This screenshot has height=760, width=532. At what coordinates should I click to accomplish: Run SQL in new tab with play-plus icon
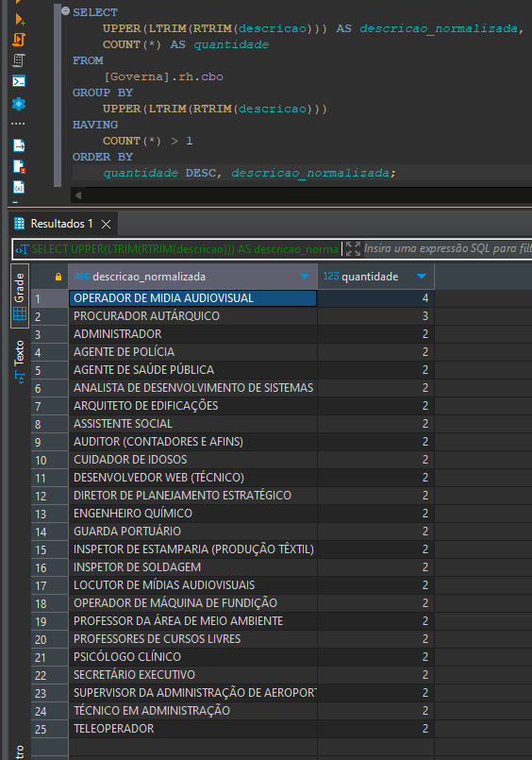tap(20, 20)
